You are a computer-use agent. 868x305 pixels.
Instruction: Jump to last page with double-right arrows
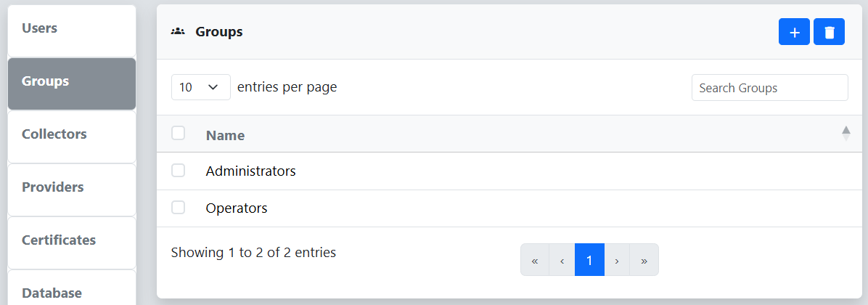click(x=644, y=259)
